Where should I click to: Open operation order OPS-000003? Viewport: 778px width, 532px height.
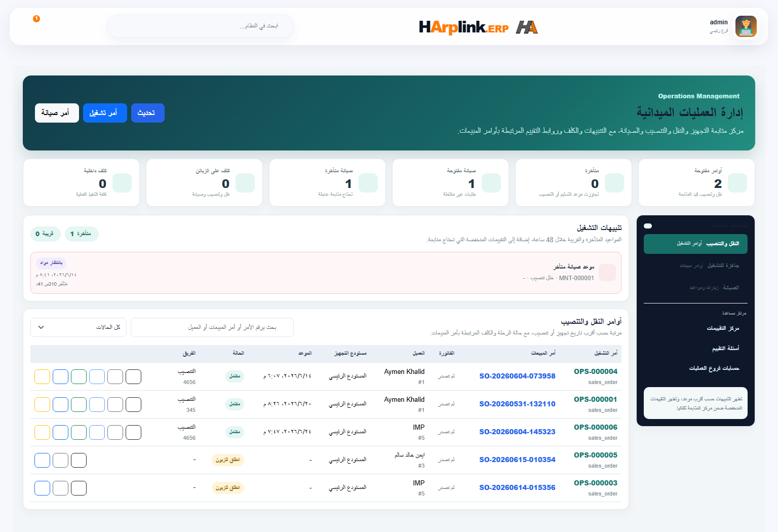point(596,483)
